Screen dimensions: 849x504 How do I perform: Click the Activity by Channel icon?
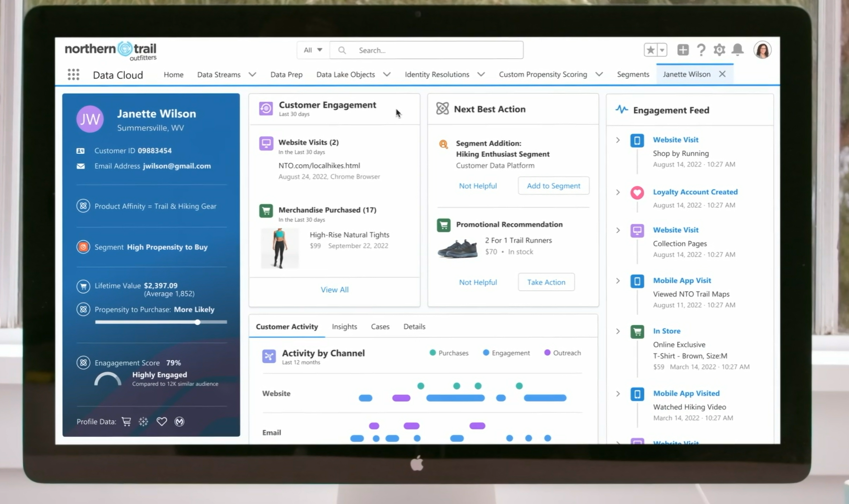(269, 356)
